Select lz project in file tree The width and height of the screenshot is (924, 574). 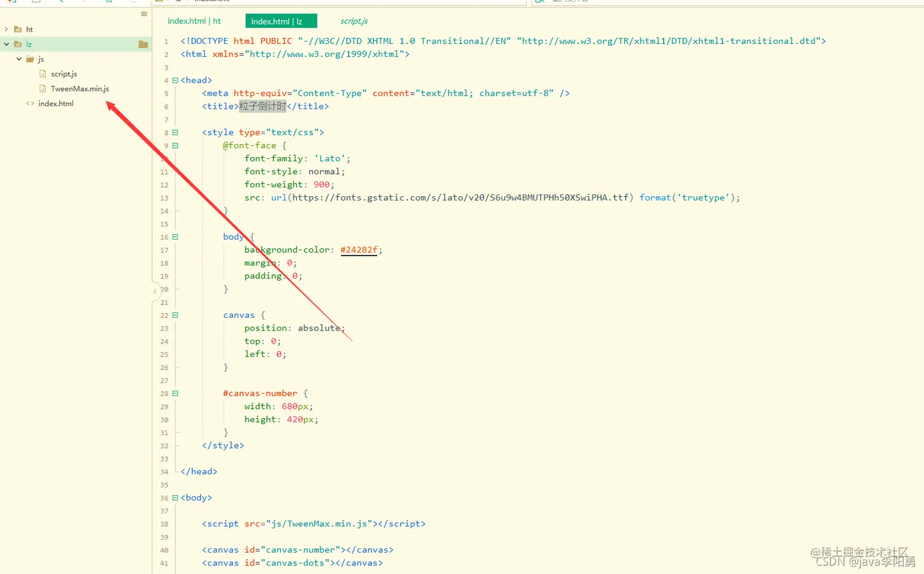point(29,44)
